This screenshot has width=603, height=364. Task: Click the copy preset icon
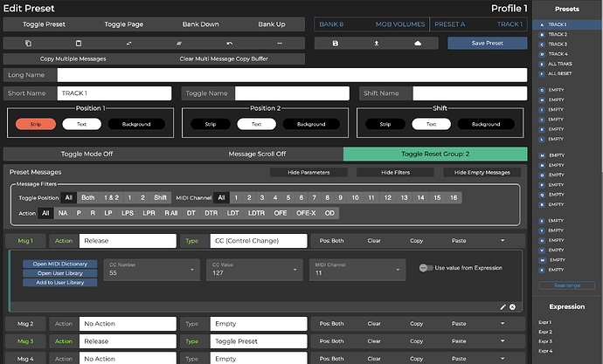point(28,43)
